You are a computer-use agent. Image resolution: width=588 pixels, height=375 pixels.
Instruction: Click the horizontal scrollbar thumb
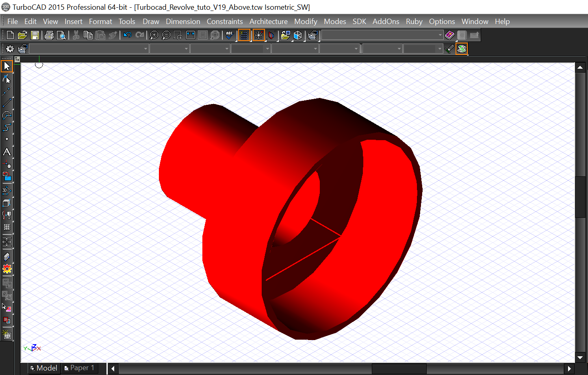point(399,368)
